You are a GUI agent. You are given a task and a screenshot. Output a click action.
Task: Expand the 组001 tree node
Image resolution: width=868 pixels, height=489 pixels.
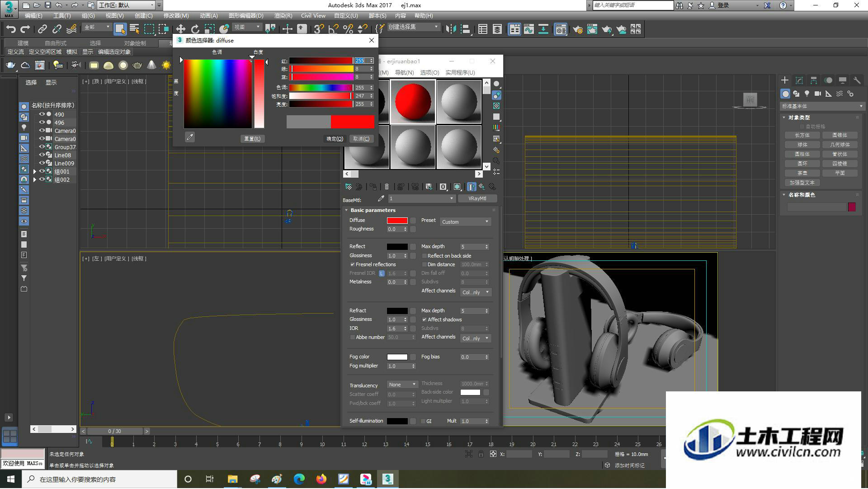tap(35, 172)
